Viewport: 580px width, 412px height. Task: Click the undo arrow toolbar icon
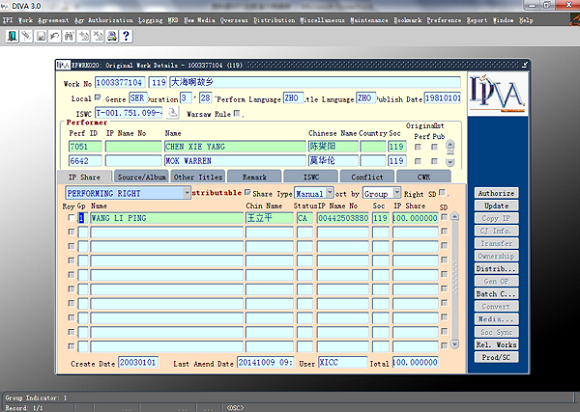tap(55, 36)
